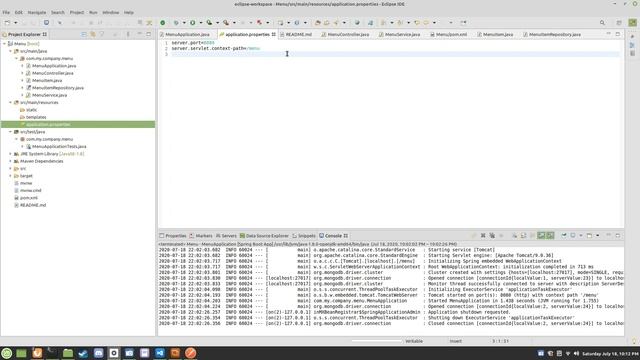Image resolution: width=640 pixels, height=360 pixels.
Task: Open the Window menu
Action: point(110,13)
